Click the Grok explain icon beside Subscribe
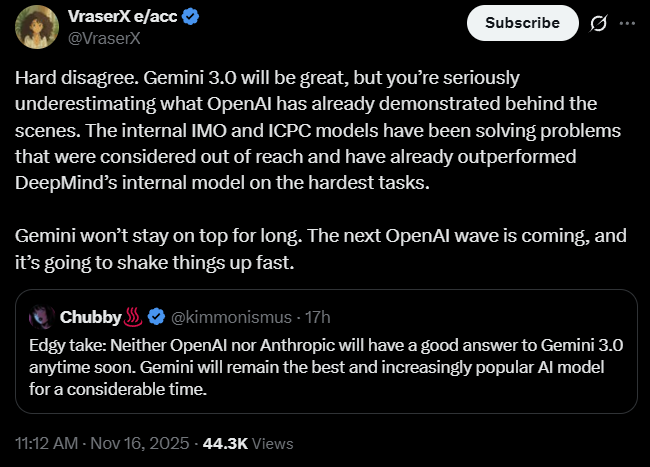This screenshot has height=467, width=650. pos(599,22)
